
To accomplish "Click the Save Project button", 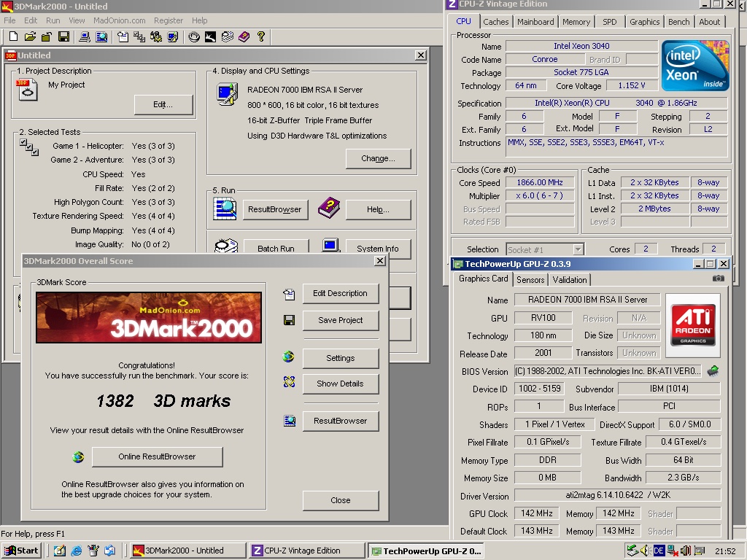I will tap(340, 321).
